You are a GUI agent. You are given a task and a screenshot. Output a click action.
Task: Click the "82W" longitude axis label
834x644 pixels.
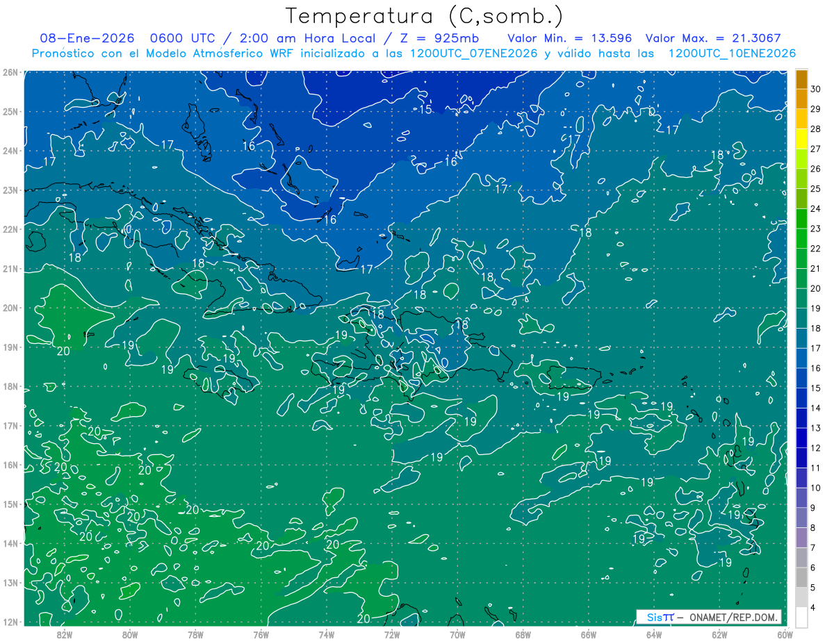[65, 634]
